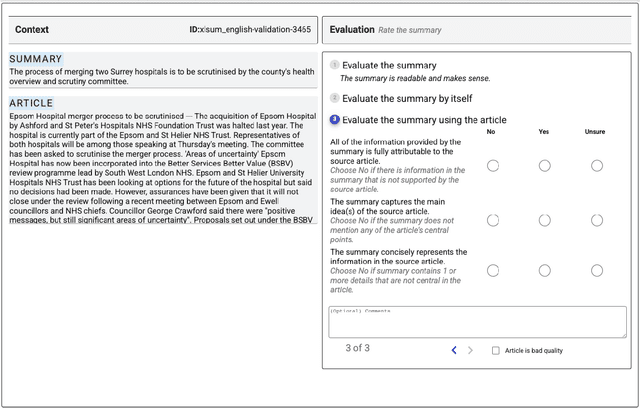Screen dimensions: 640x408
Task: Click the blue step 3 circle icon
Action: pyautogui.click(x=335, y=120)
